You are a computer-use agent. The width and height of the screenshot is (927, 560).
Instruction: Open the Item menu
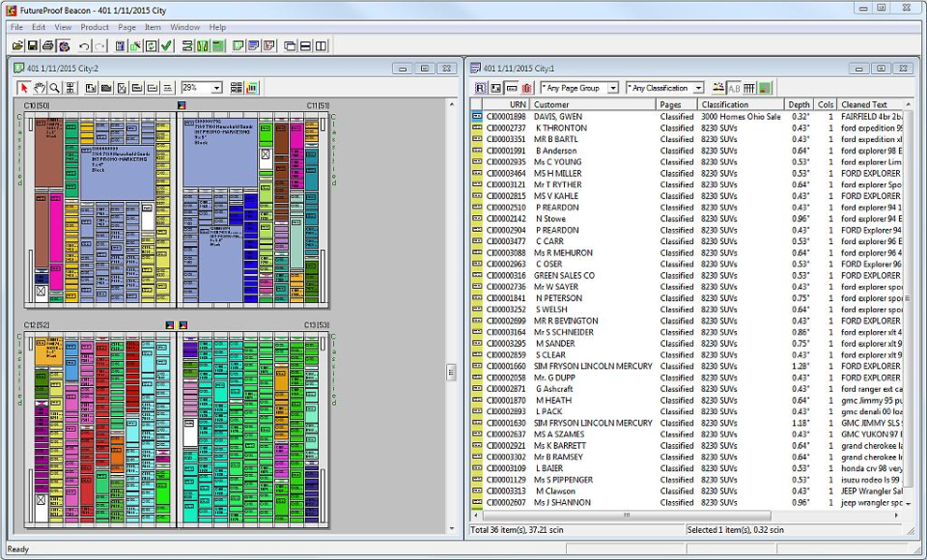point(153,27)
